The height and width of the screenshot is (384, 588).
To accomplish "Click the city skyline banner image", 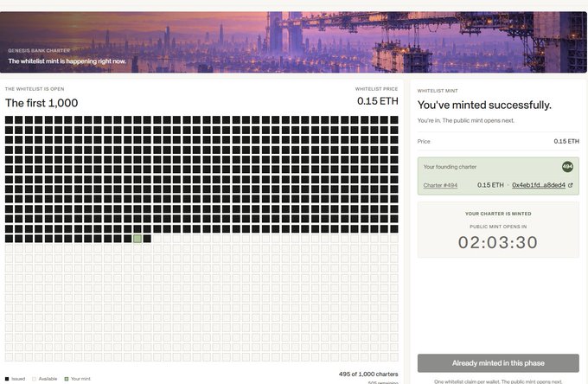I will (294, 42).
